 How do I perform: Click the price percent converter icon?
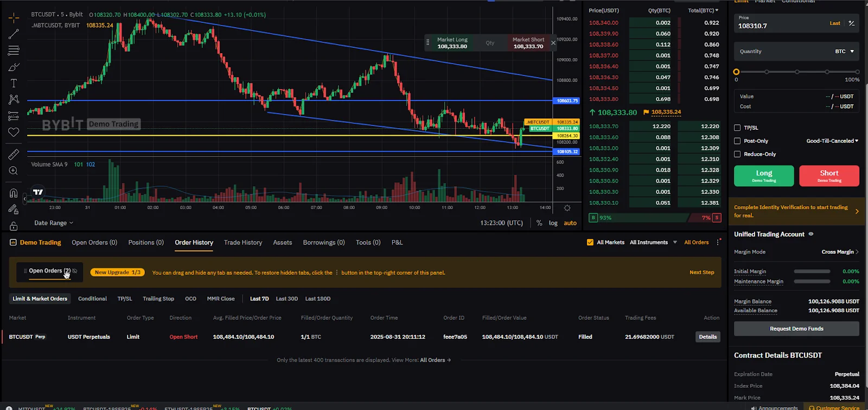click(852, 23)
